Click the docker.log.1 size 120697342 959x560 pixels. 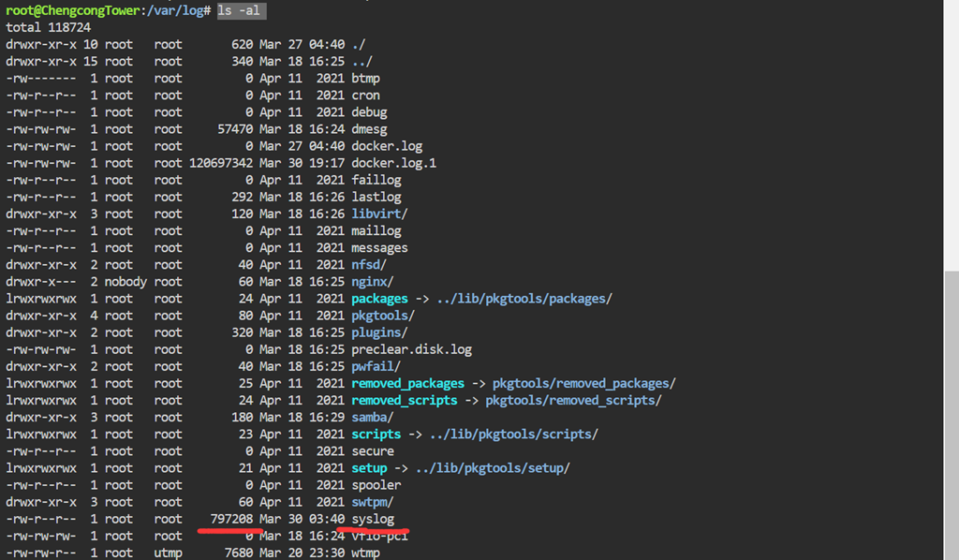[x=221, y=163]
